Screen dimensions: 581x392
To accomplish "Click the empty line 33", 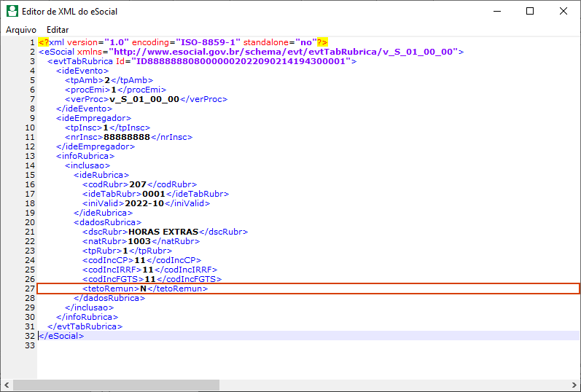I will tap(219, 345).
